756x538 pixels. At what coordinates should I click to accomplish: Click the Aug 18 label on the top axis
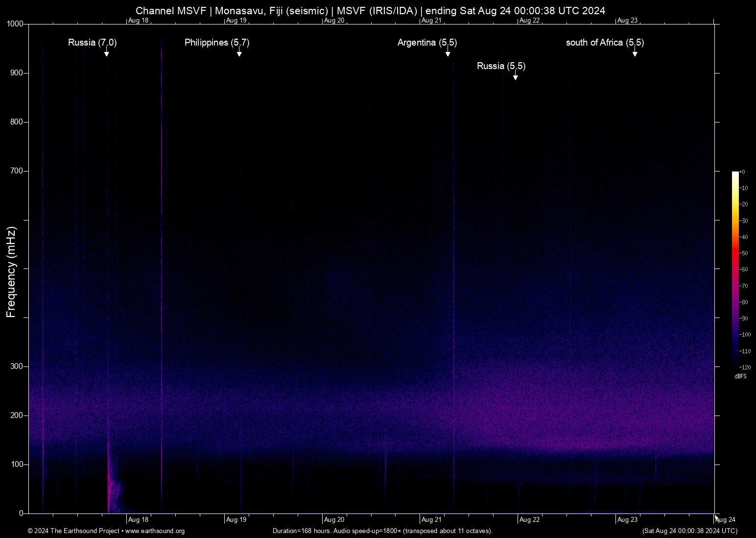(x=138, y=21)
